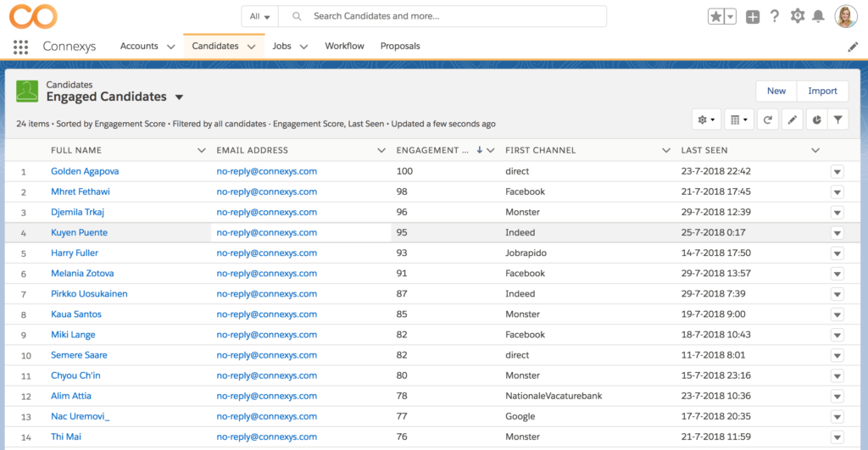868x450 pixels.
Task: Open the All search scope dropdown
Action: (259, 17)
